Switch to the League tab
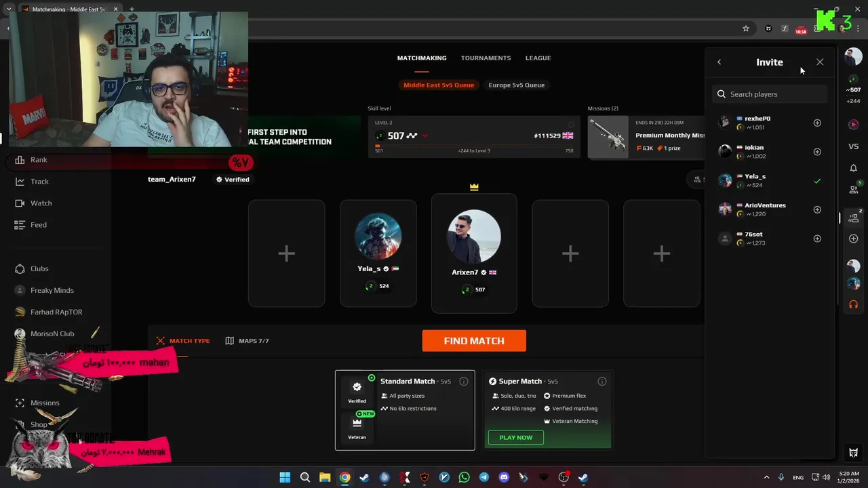The width and height of the screenshot is (868, 488). pyautogui.click(x=538, y=58)
